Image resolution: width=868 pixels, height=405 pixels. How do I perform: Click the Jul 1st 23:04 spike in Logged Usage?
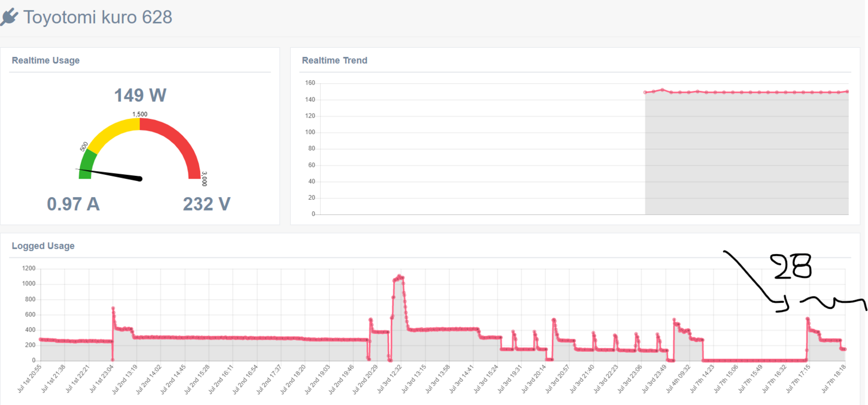113,308
